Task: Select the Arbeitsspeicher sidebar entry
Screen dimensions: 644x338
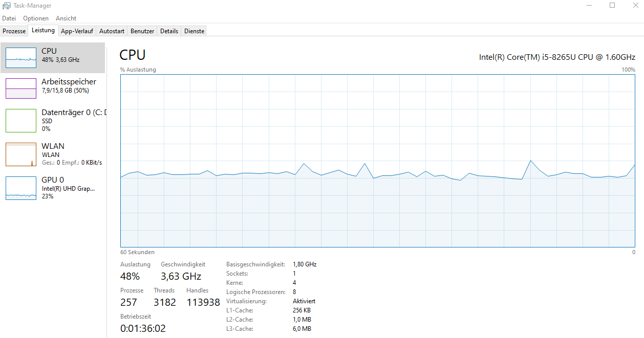Action: [53, 88]
